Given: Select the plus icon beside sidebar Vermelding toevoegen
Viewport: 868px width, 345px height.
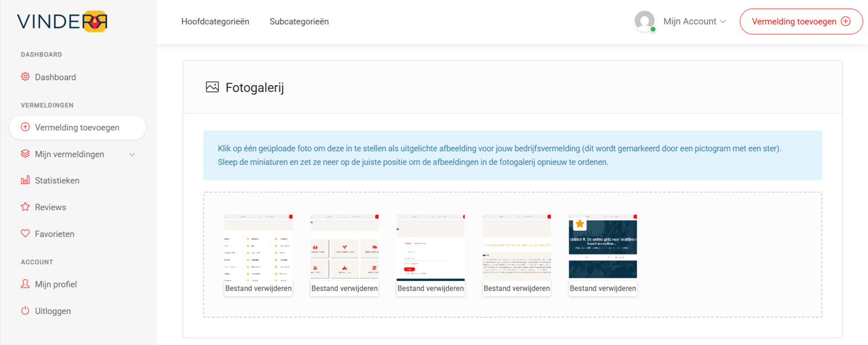Looking at the screenshot, I should (x=25, y=127).
